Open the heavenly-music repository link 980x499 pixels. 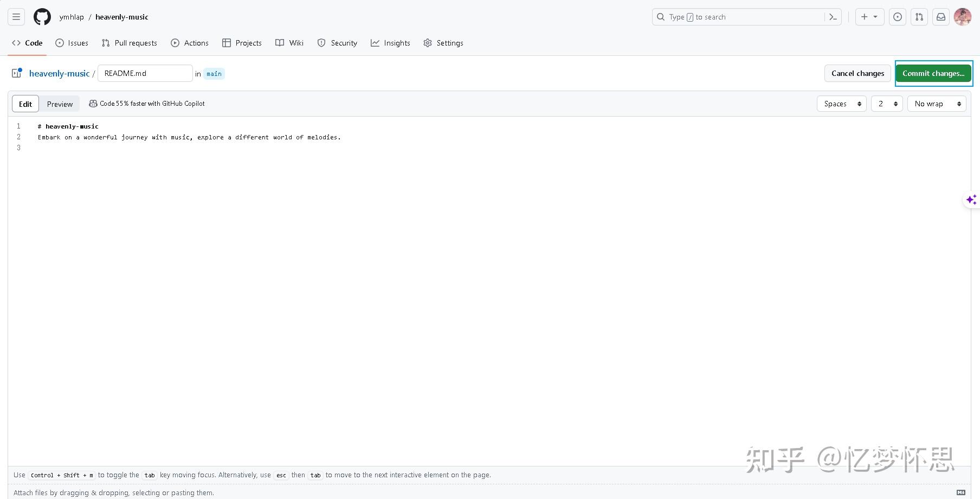tap(59, 73)
